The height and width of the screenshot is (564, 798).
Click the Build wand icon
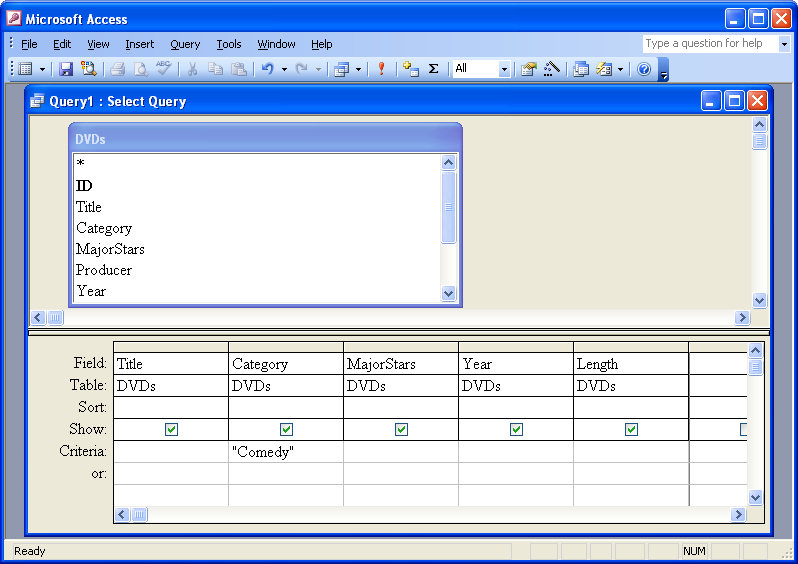(x=552, y=69)
